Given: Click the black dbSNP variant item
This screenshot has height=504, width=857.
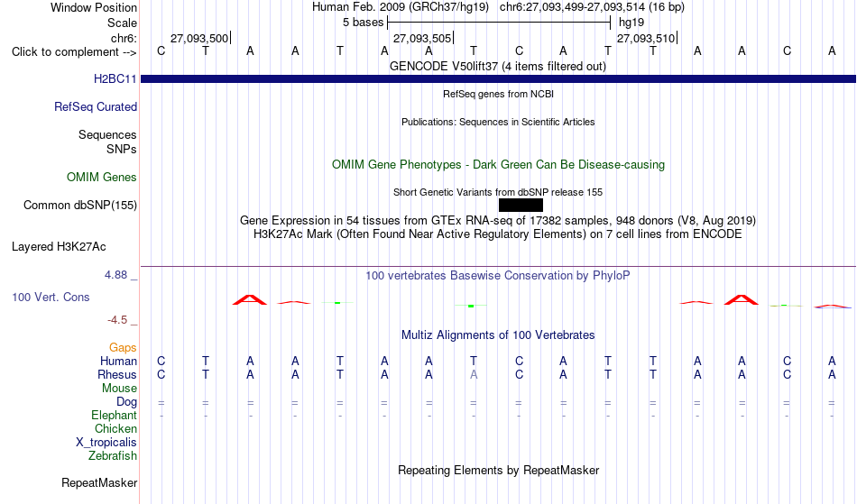Looking at the screenshot, I should click(521, 206).
